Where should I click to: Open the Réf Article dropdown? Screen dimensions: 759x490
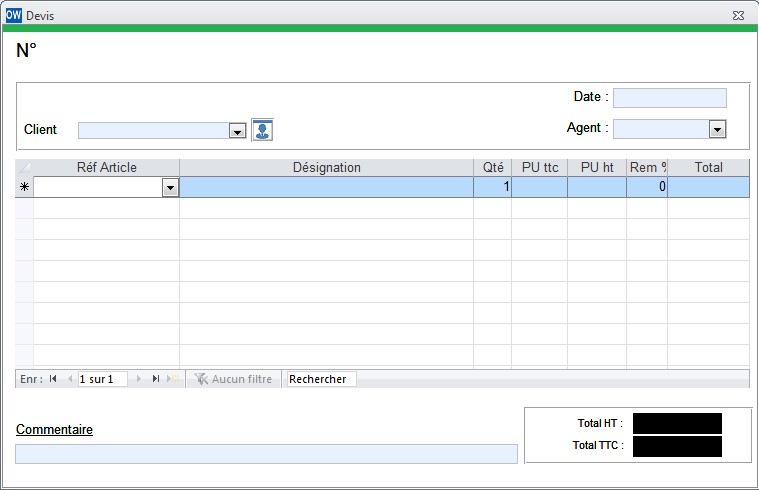(170, 187)
